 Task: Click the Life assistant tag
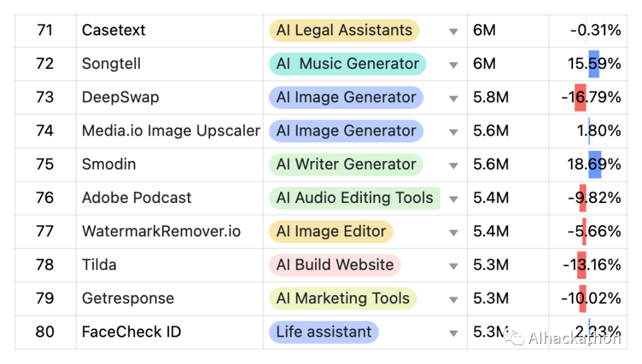(x=324, y=332)
